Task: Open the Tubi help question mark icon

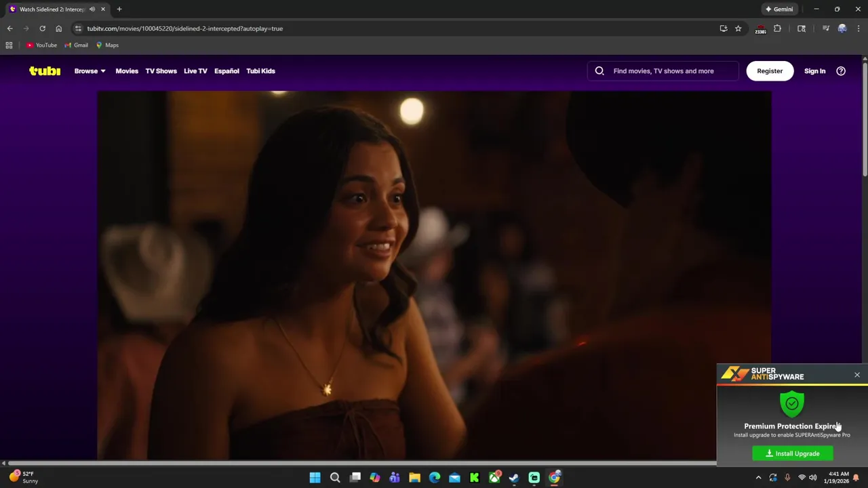Action: tap(841, 70)
